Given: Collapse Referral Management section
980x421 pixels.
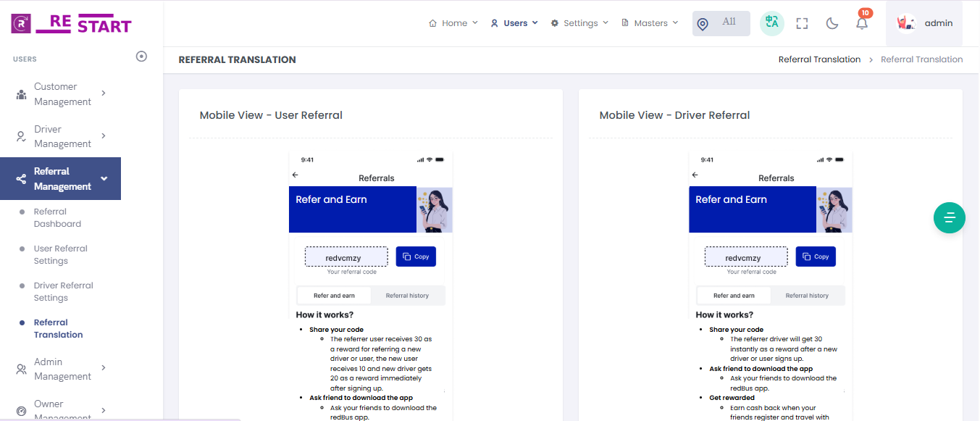Looking at the screenshot, I should point(61,179).
